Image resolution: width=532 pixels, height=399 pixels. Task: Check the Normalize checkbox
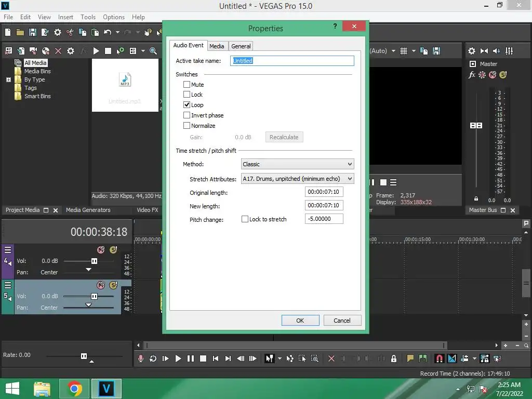point(187,126)
